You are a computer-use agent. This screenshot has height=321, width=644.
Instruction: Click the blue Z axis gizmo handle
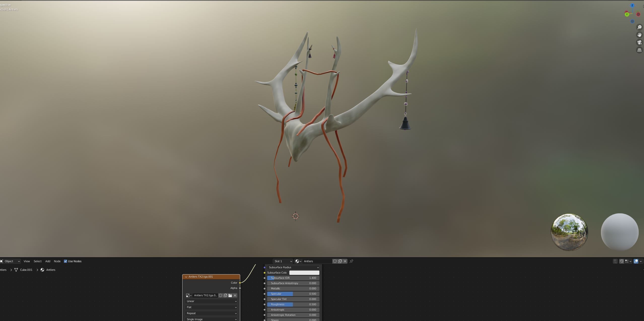632,5
